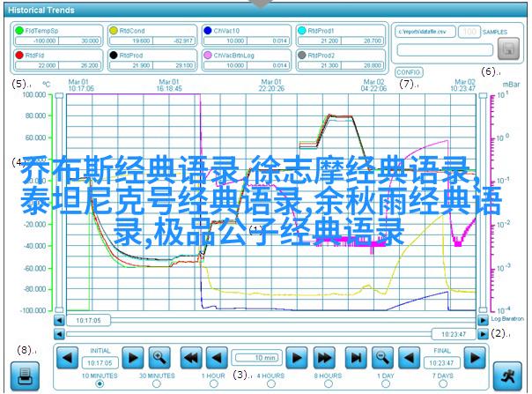Select 4 HOURS radio button
The image size is (532, 394).
pos(270,383)
